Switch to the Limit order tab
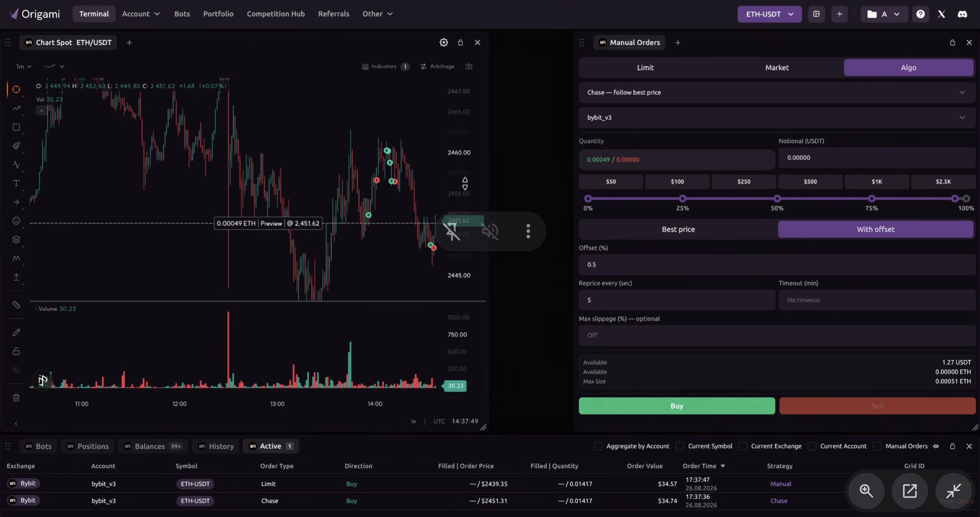 (645, 68)
